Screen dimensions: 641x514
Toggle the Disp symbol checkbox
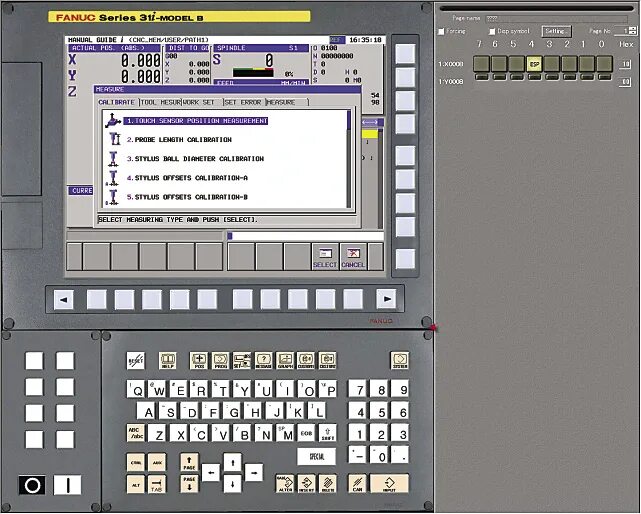pyautogui.click(x=492, y=31)
